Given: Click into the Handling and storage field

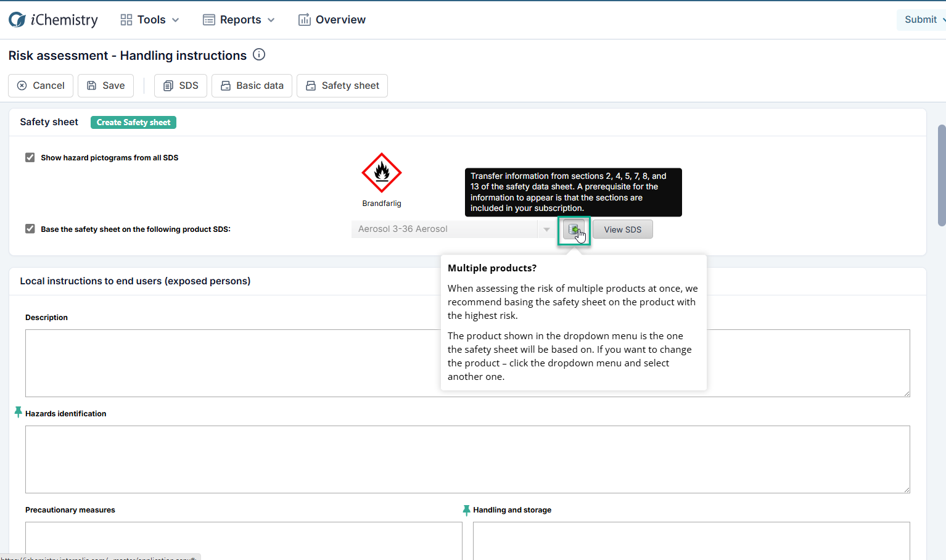Looking at the screenshot, I should [x=691, y=541].
